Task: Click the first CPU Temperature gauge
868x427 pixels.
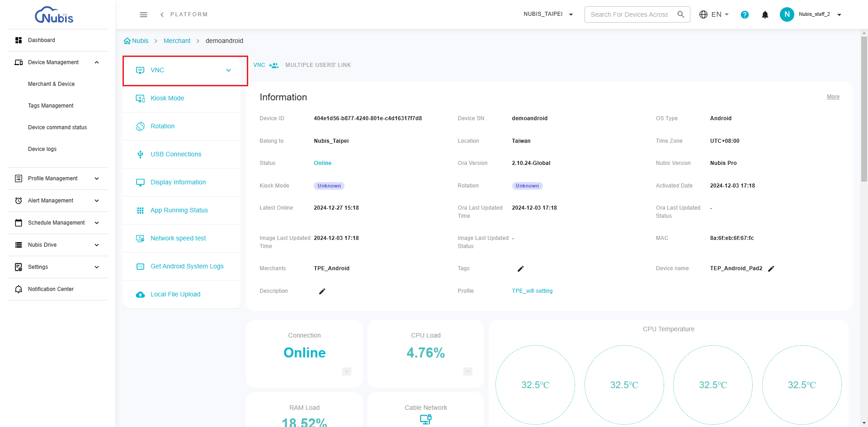Action: [535, 385]
